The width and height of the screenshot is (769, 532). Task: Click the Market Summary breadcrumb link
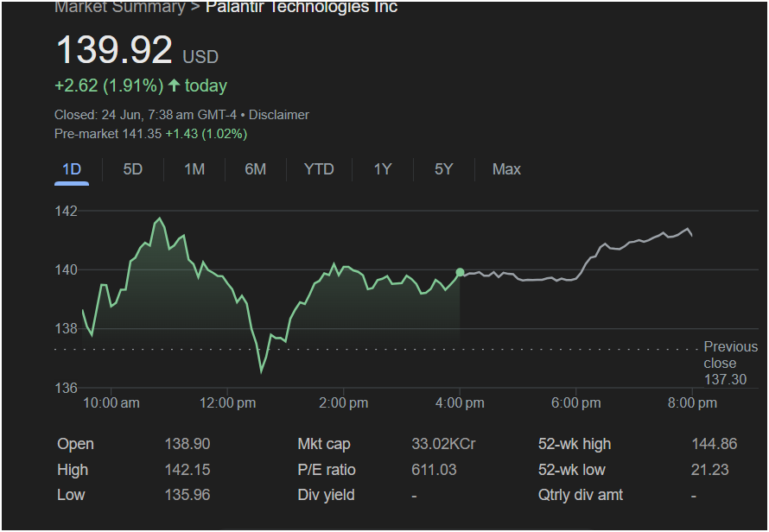pyautogui.click(x=119, y=8)
